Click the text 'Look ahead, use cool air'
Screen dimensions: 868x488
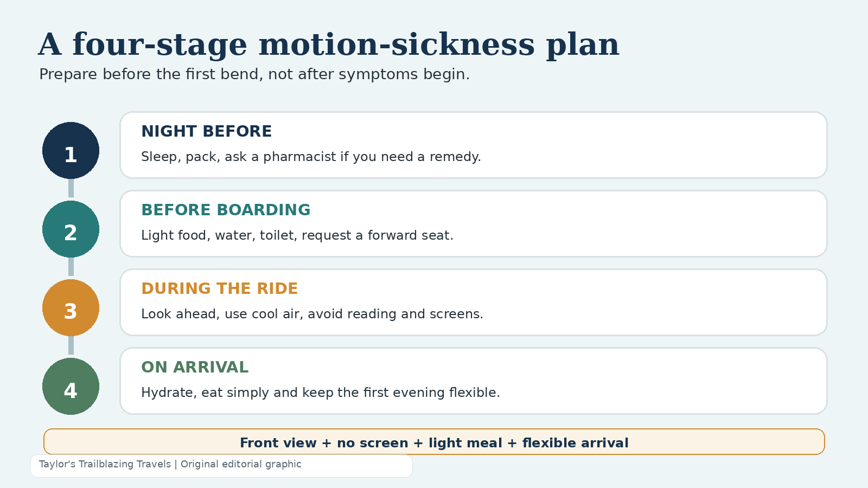[312, 314]
